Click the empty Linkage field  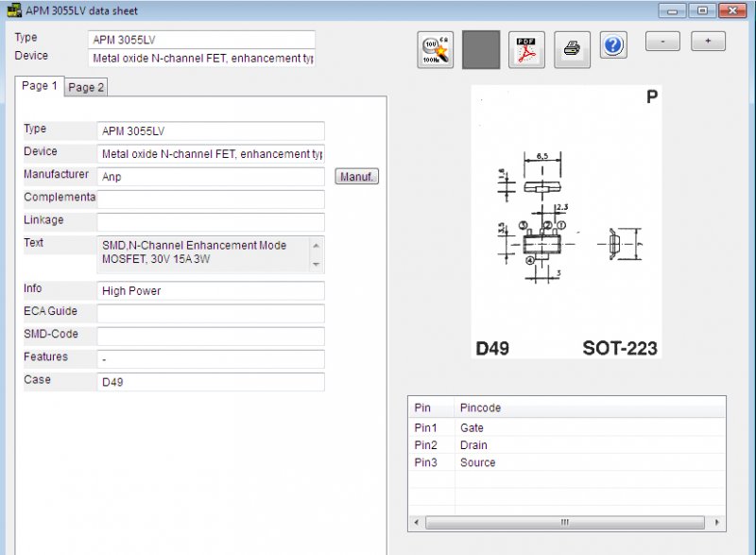click(211, 222)
